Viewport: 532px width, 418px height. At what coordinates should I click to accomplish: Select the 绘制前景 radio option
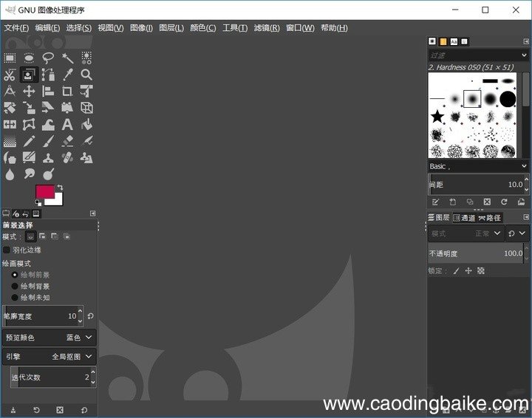(14, 275)
